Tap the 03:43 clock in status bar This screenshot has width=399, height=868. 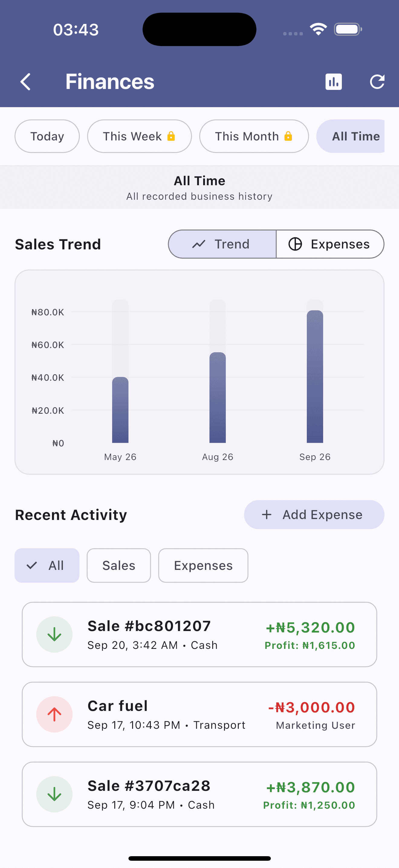pyautogui.click(x=76, y=29)
